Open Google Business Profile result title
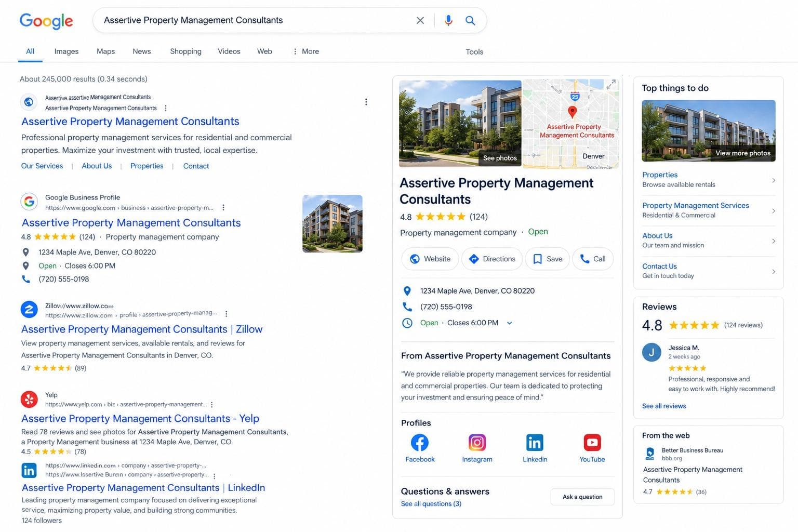Screen dimensions: 798x532 [131, 222]
